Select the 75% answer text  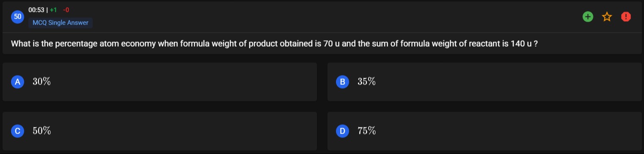367,131
